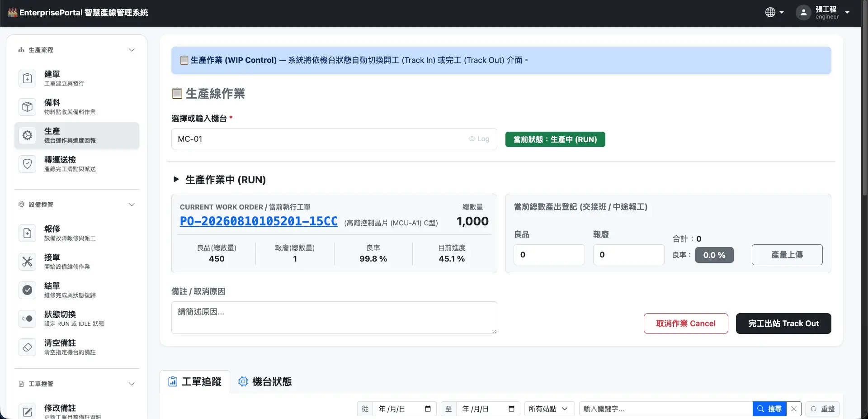Open 備料 material preparation box icon
This screenshot has height=419, width=868.
pos(28,107)
